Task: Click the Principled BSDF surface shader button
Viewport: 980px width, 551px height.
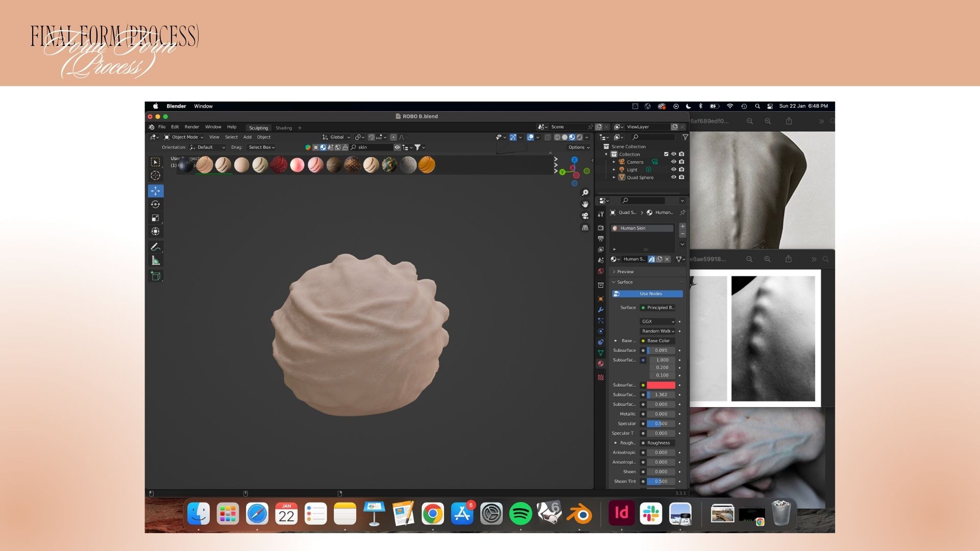Action: (658, 308)
